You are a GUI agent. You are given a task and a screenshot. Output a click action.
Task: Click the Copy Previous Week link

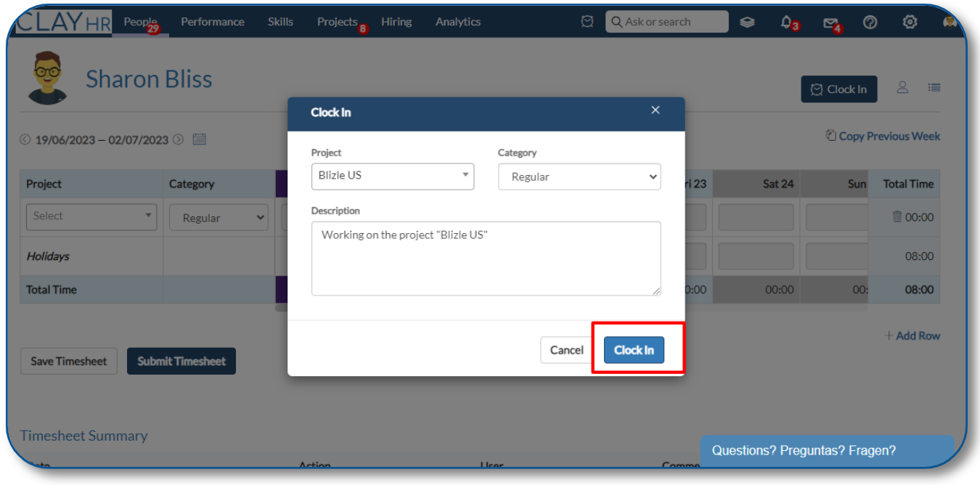tap(883, 136)
